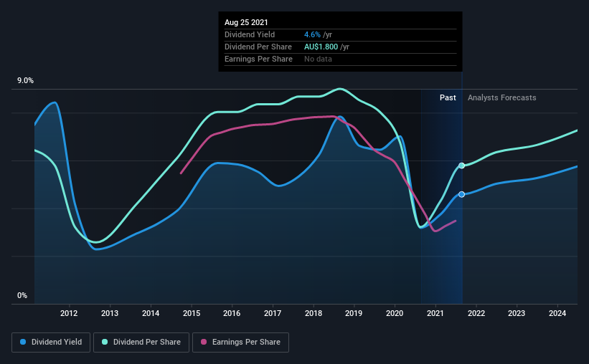
Task: Click the pink Earnings Per Share legend dot
Action: click(204, 342)
